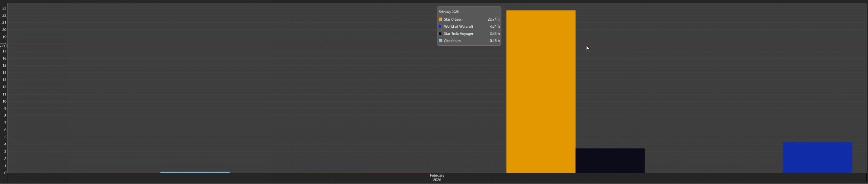Select the dark Star Trek: Voyager bar

click(x=610, y=161)
